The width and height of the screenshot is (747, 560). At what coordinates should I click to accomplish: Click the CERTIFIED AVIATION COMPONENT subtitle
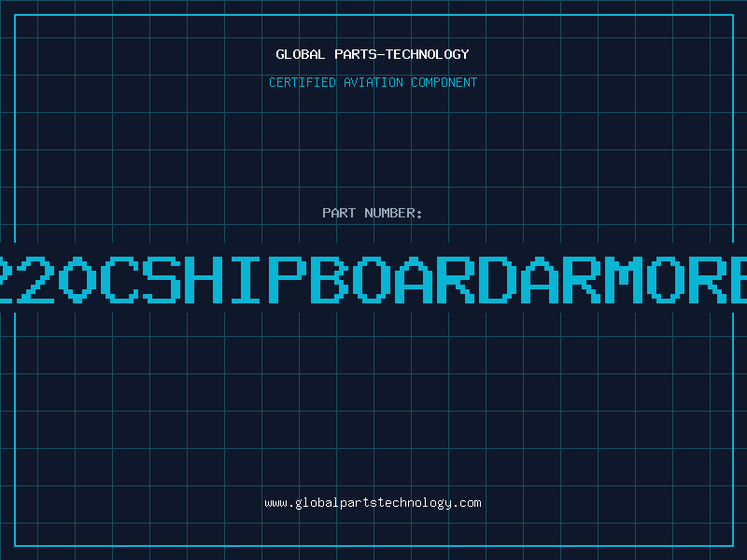click(x=373, y=82)
